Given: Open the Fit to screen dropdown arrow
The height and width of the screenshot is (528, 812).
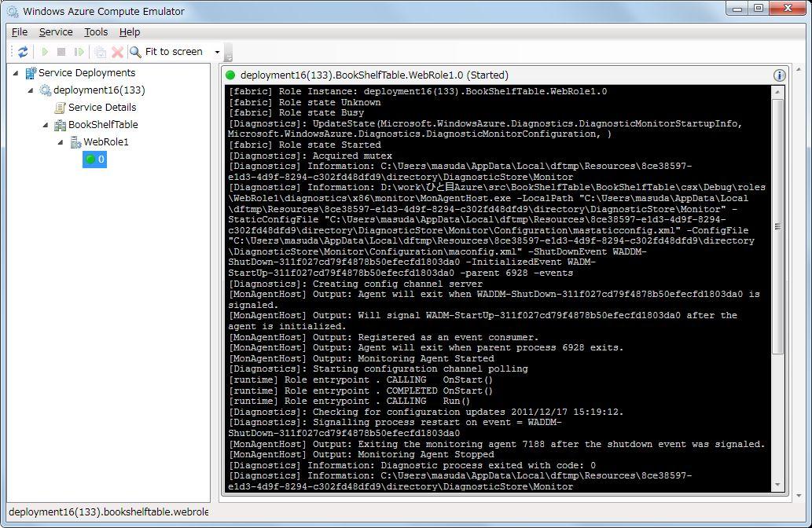Looking at the screenshot, I should [x=218, y=52].
